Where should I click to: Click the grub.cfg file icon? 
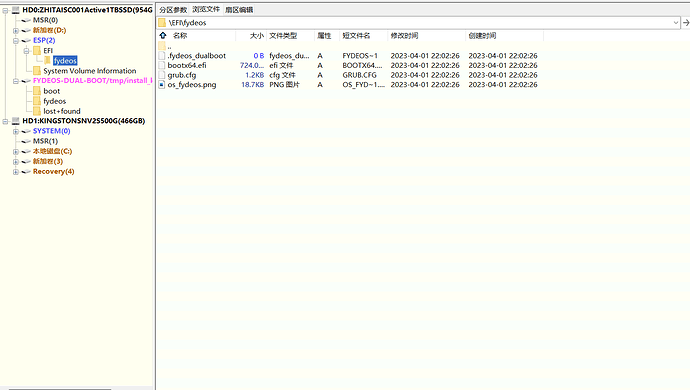click(161, 75)
